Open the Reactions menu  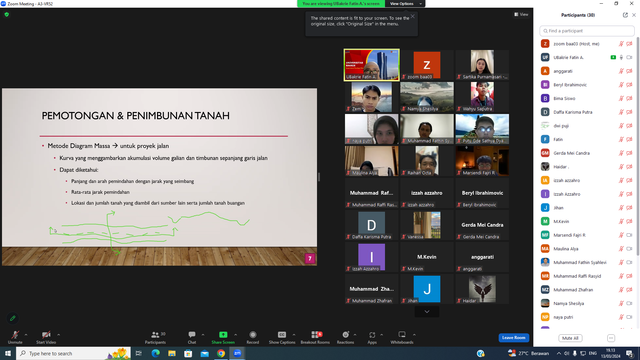click(x=345, y=337)
